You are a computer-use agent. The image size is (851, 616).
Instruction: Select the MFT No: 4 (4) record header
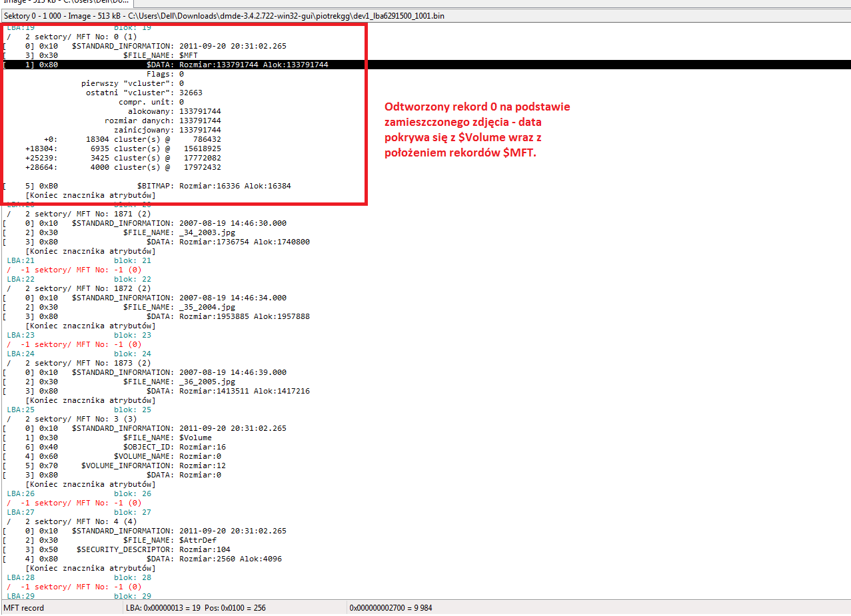(x=73, y=521)
